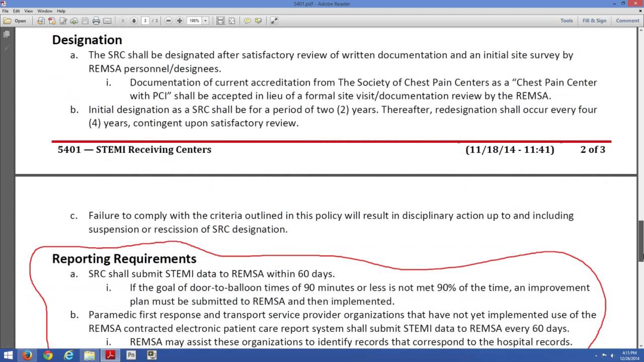Image resolution: width=644 pixels, height=362 pixels.
Task: Open the Help menu
Action: tap(61, 11)
